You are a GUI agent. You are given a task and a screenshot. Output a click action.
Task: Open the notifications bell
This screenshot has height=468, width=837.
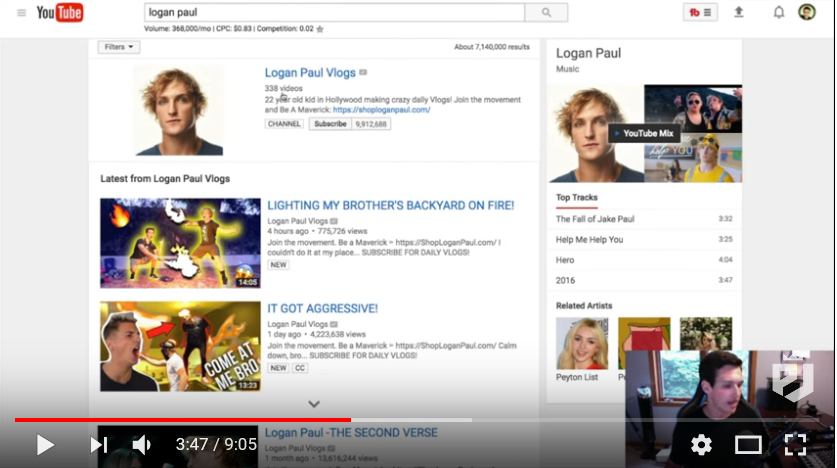click(x=779, y=12)
